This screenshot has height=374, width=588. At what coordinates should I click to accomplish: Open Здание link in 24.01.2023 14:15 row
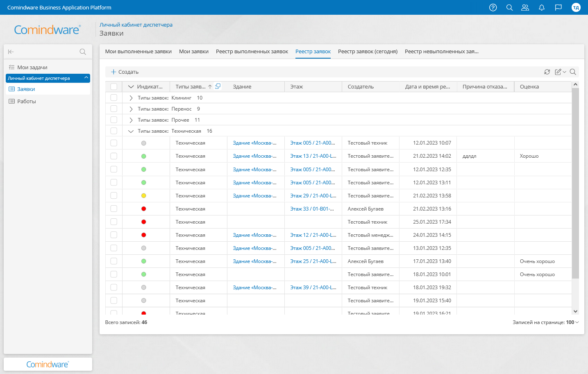(254, 235)
